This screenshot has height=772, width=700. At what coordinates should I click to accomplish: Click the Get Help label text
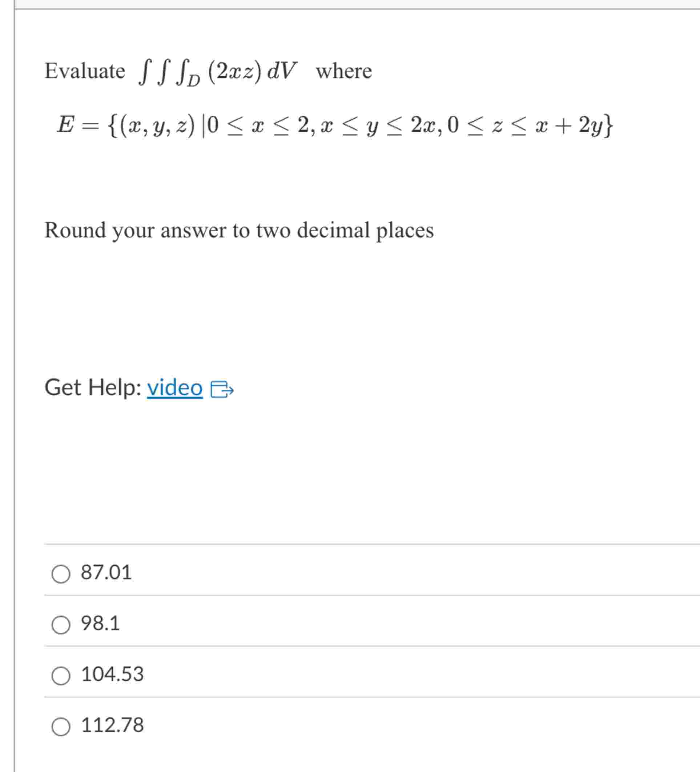coord(93,388)
